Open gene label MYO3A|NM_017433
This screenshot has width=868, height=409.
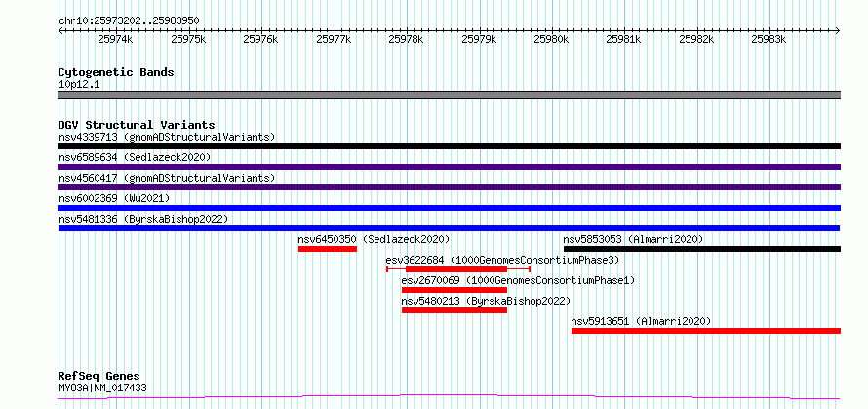click(x=102, y=388)
